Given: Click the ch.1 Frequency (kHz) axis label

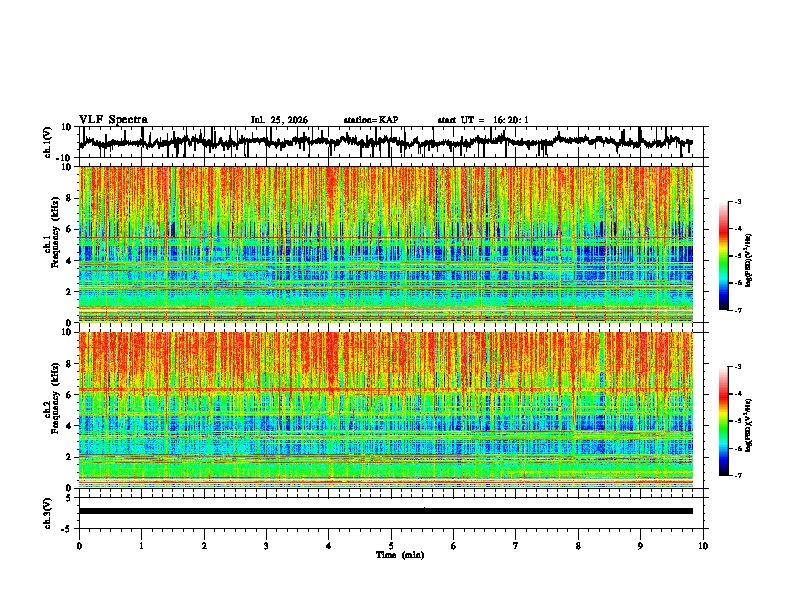Looking at the screenshot, I should (x=51, y=233).
